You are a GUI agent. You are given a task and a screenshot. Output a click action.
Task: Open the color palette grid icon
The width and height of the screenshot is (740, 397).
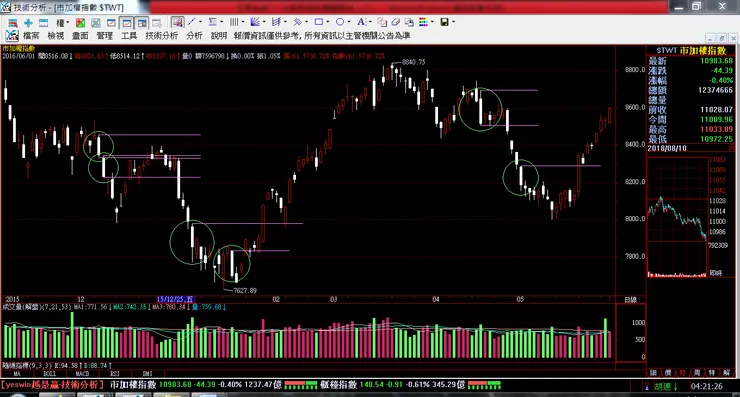coord(423,22)
